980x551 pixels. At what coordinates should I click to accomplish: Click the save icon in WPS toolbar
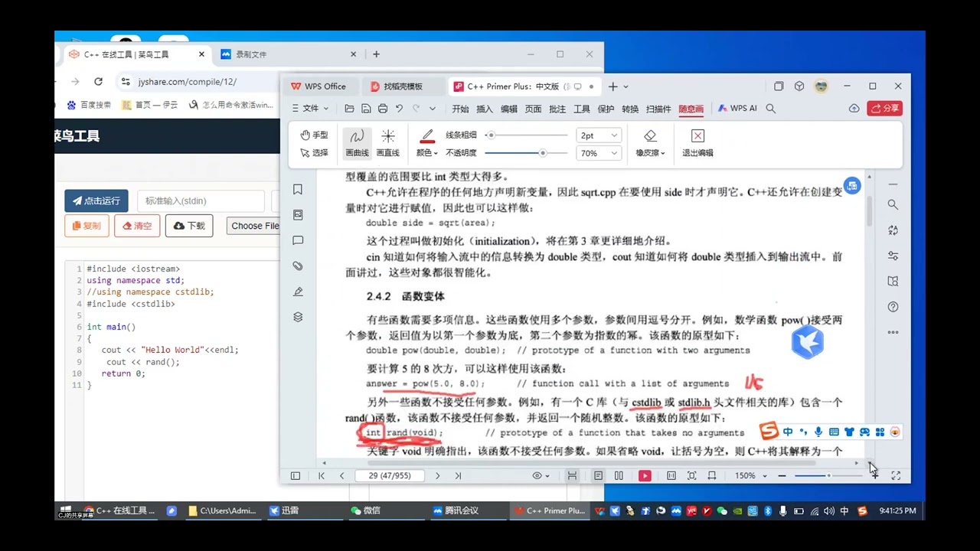pos(366,109)
